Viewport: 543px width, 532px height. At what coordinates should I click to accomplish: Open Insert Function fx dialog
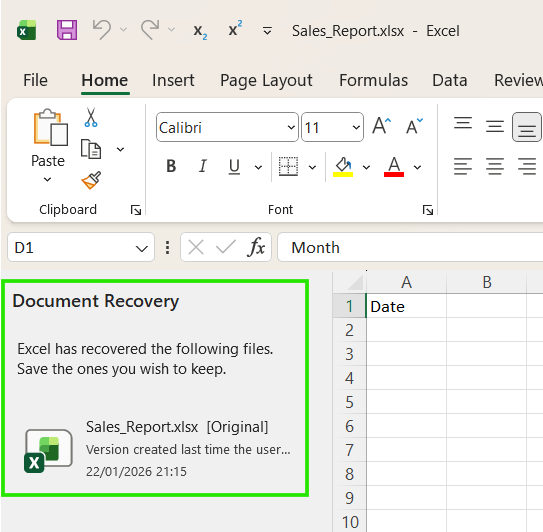tap(256, 247)
